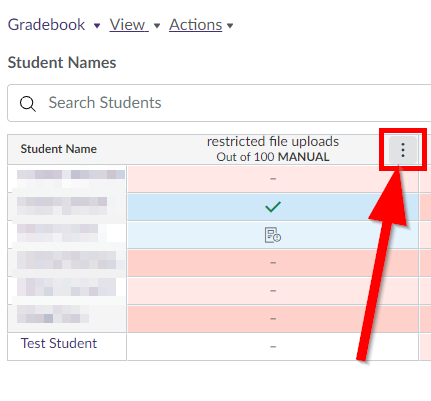
Task: Click the green checkmark grade cell
Action: click(273, 207)
